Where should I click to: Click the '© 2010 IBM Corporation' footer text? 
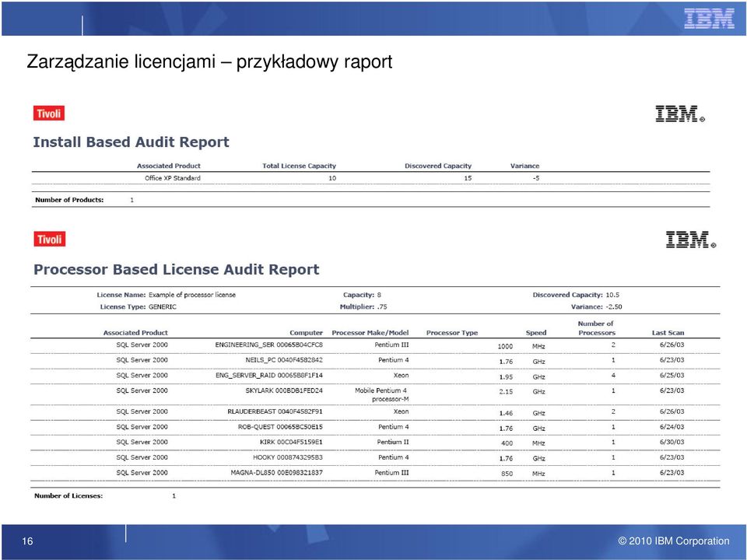674,541
